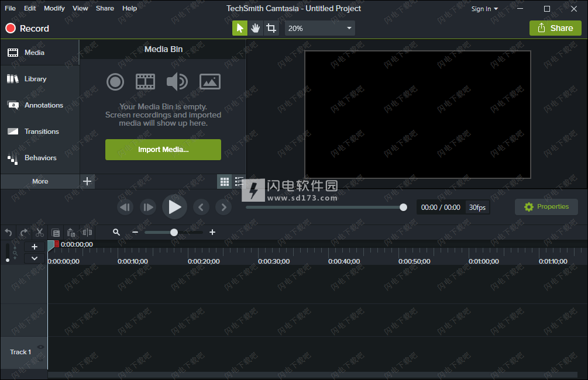The height and width of the screenshot is (380, 588).
Task: Click the playback scrubber handle
Action: (403, 207)
